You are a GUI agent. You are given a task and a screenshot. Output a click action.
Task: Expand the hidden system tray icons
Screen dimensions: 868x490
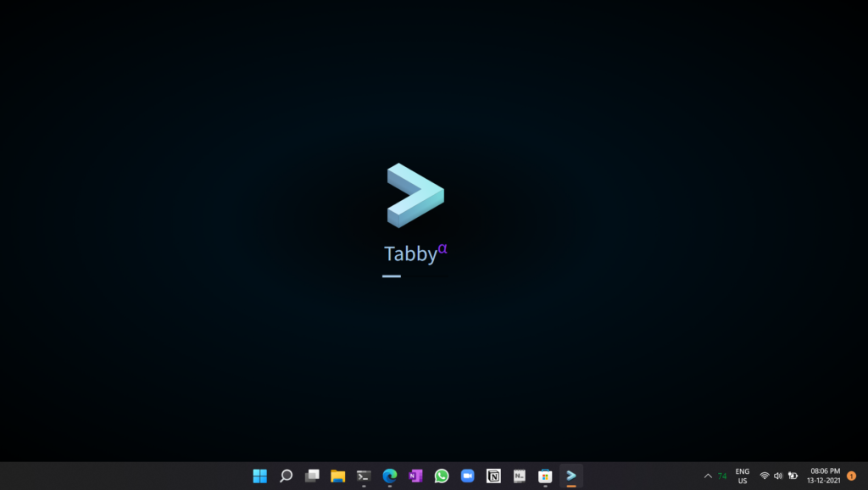tap(708, 476)
